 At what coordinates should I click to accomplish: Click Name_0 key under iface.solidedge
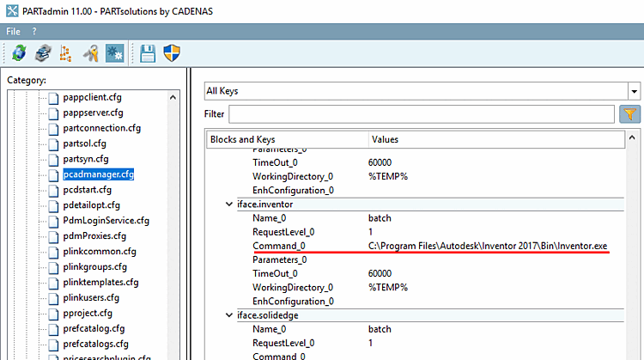point(270,329)
